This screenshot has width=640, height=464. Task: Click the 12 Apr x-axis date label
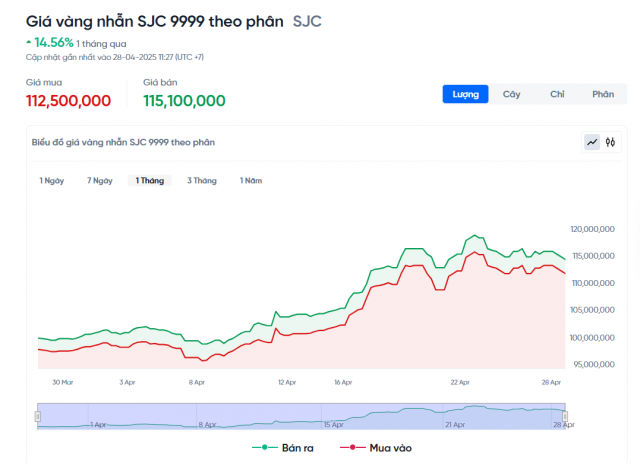287,382
